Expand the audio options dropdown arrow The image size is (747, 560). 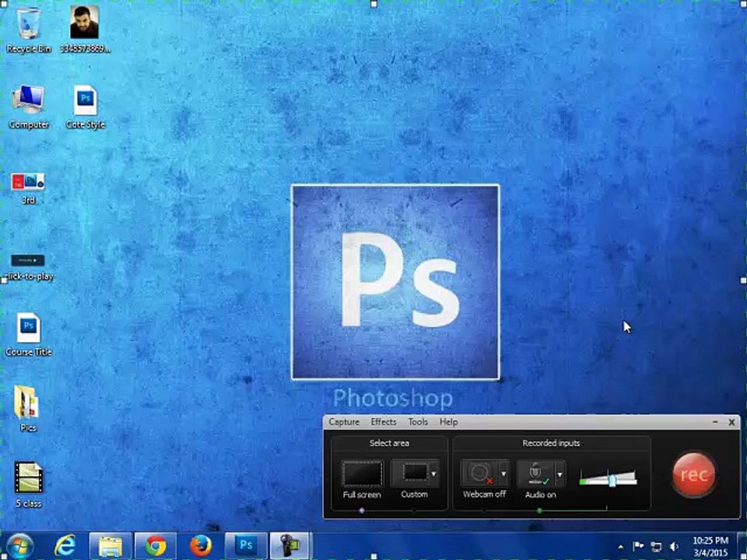click(x=559, y=474)
